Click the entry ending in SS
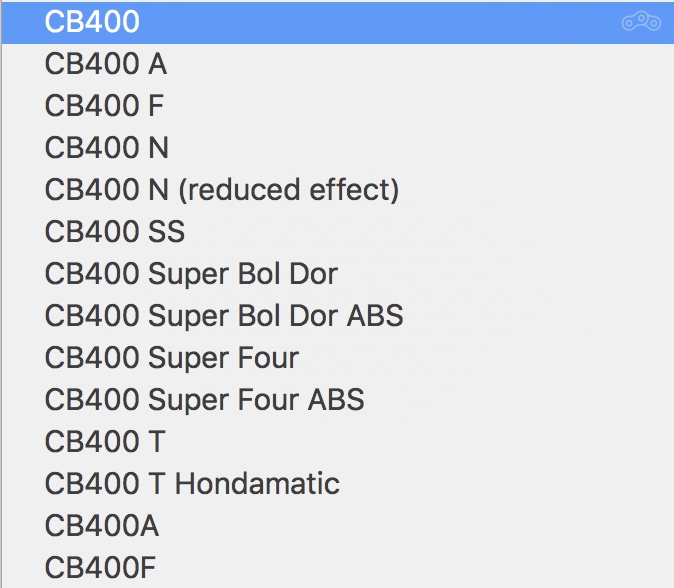 [x=114, y=231]
